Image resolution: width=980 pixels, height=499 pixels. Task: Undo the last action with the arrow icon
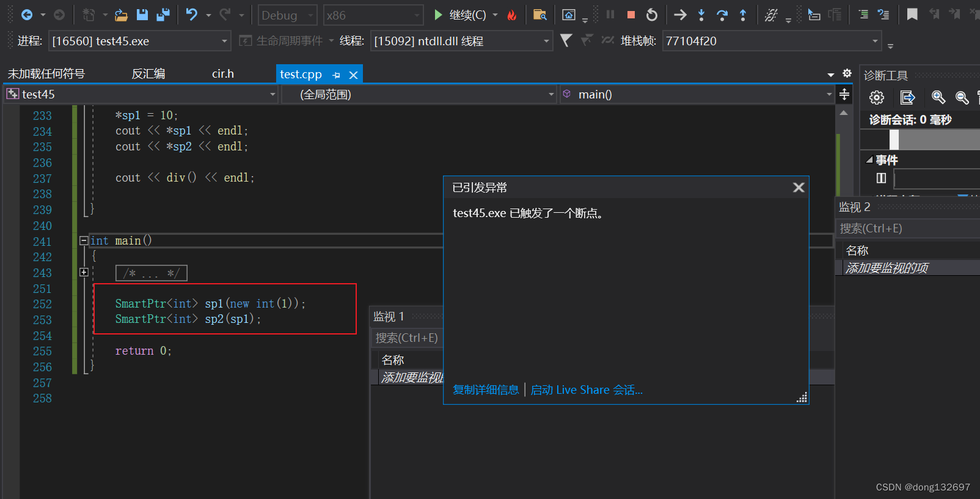tap(192, 15)
